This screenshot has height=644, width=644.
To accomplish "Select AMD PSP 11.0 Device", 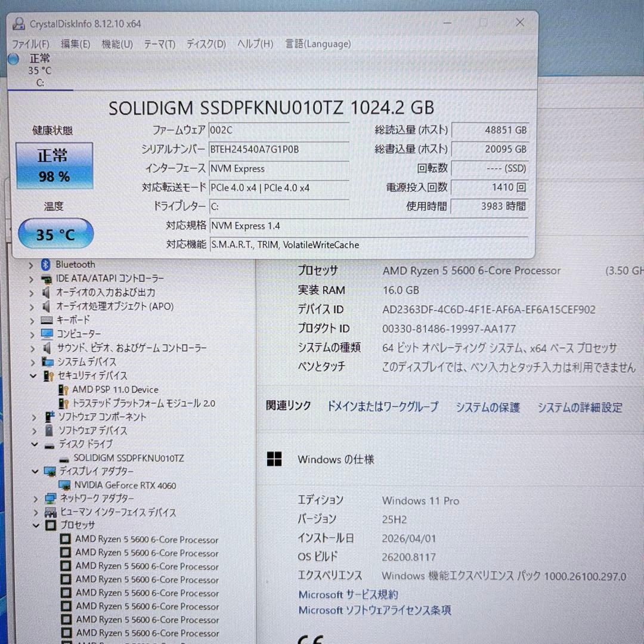I will (116, 389).
